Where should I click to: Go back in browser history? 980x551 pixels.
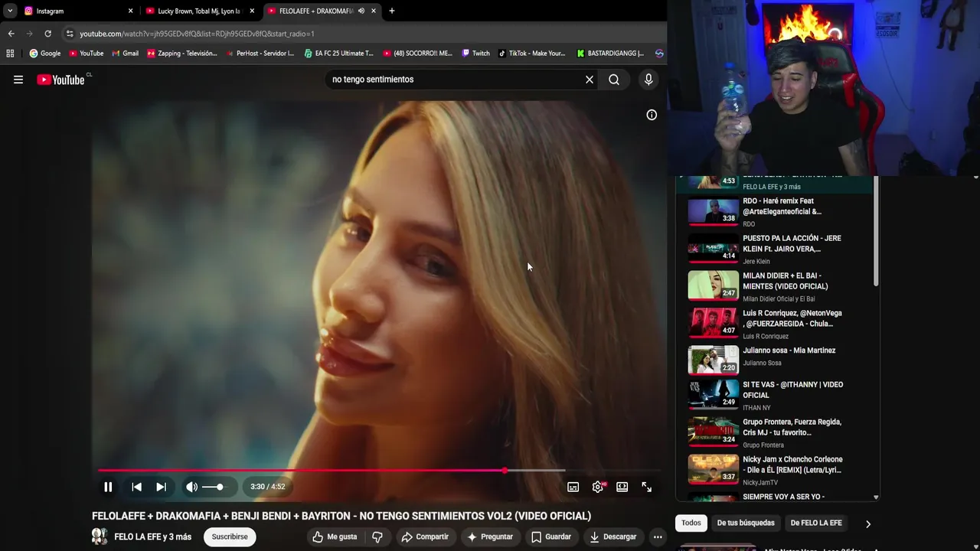[x=11, y=34]
